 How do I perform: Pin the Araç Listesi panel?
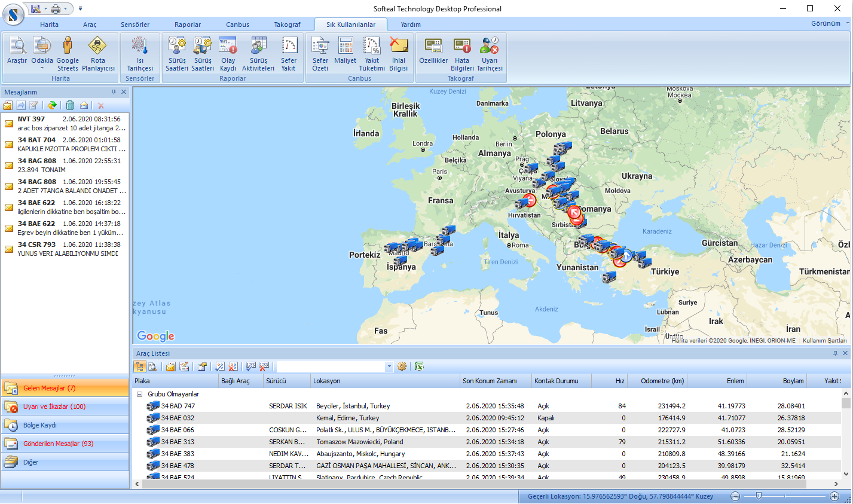(835, 353)
